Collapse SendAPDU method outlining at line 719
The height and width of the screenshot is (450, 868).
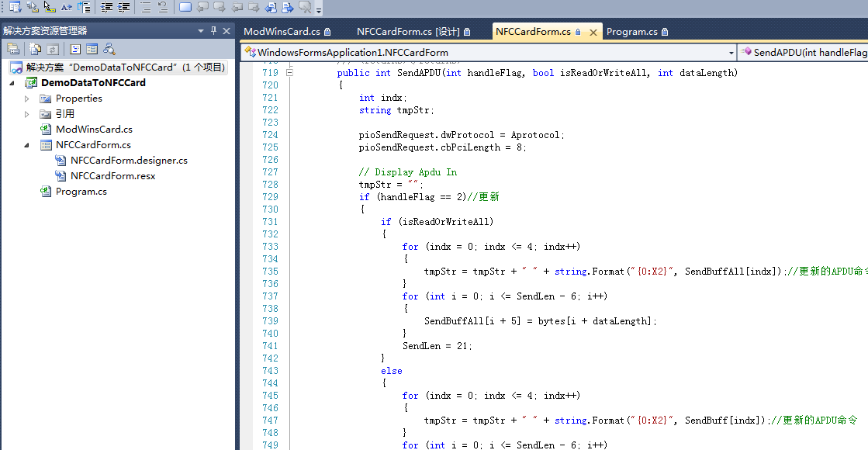[x=289, y=72]
